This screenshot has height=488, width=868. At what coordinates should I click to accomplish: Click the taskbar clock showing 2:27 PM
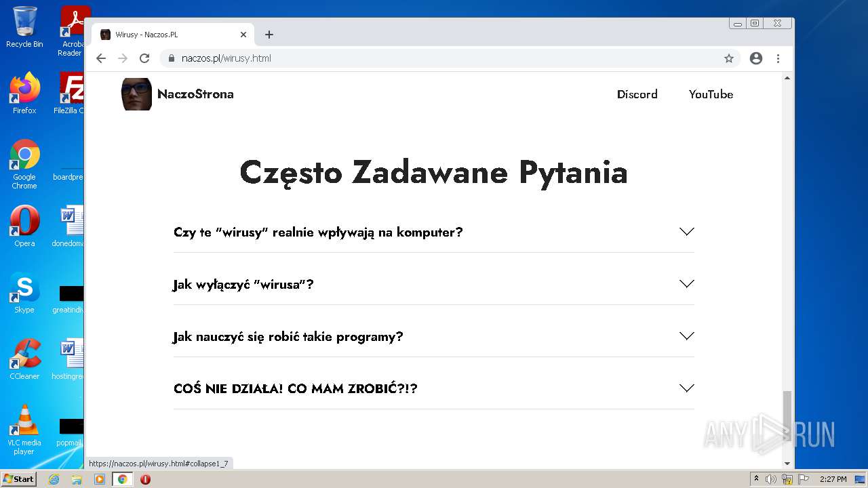(833, 479)
